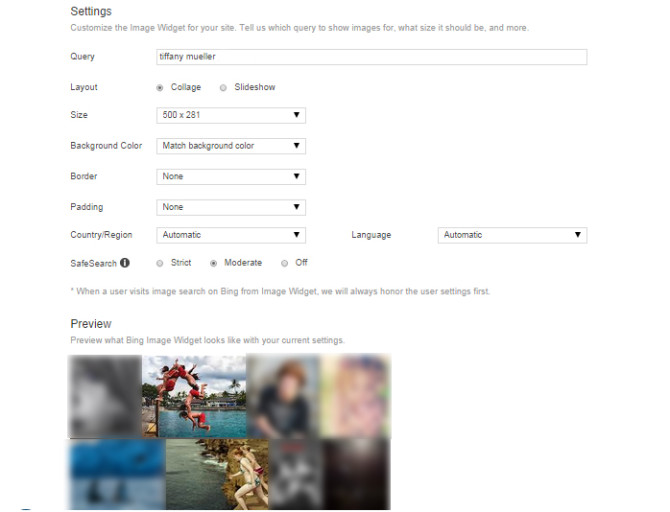Viewport: 670px width, 512px height.
Task: Click the 'Customize the Image Widget' description
Action: tap(300, 28)
